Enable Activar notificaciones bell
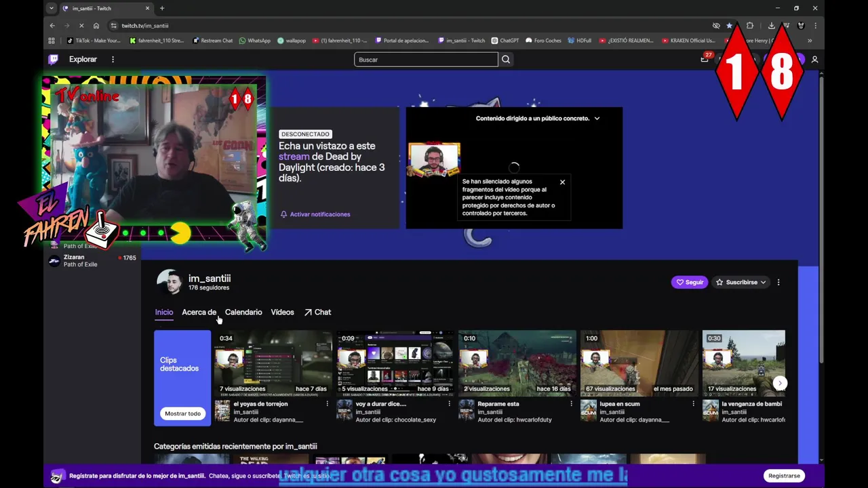Viewport: 868px width, 488px height. (x=315, y=214)
